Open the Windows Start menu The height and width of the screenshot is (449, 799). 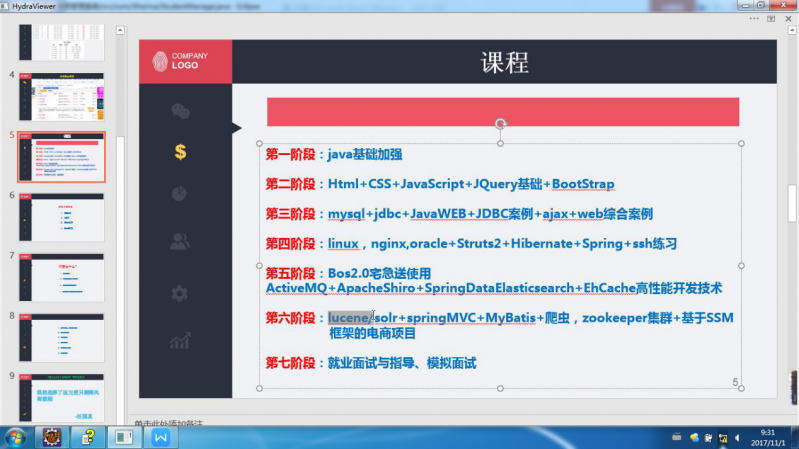[16, 437]
